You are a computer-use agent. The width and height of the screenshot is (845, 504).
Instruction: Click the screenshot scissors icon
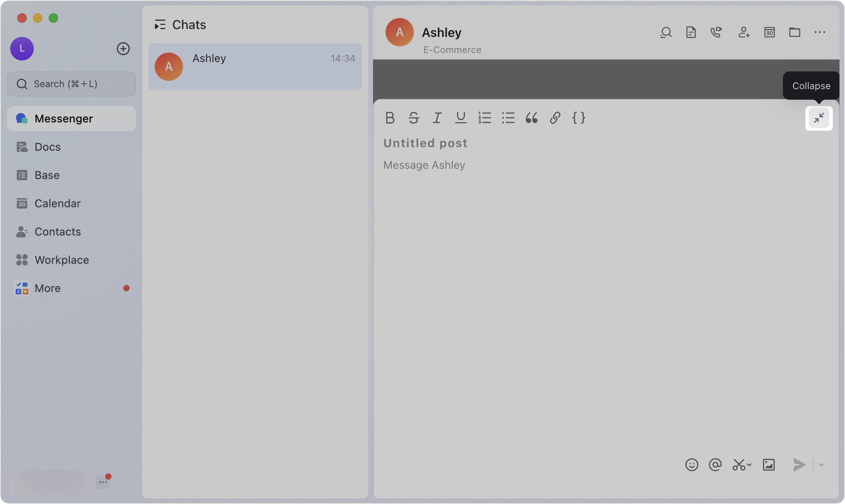tap(739, 465)
